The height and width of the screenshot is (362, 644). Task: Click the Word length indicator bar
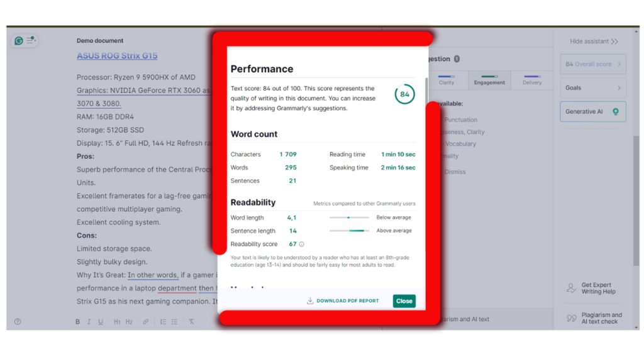[349, 217]
